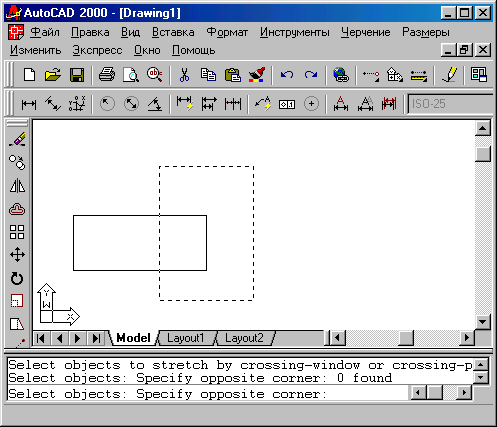497x427 pixels.
Task: Click the Open folder icon
Action: coord(53,75)
